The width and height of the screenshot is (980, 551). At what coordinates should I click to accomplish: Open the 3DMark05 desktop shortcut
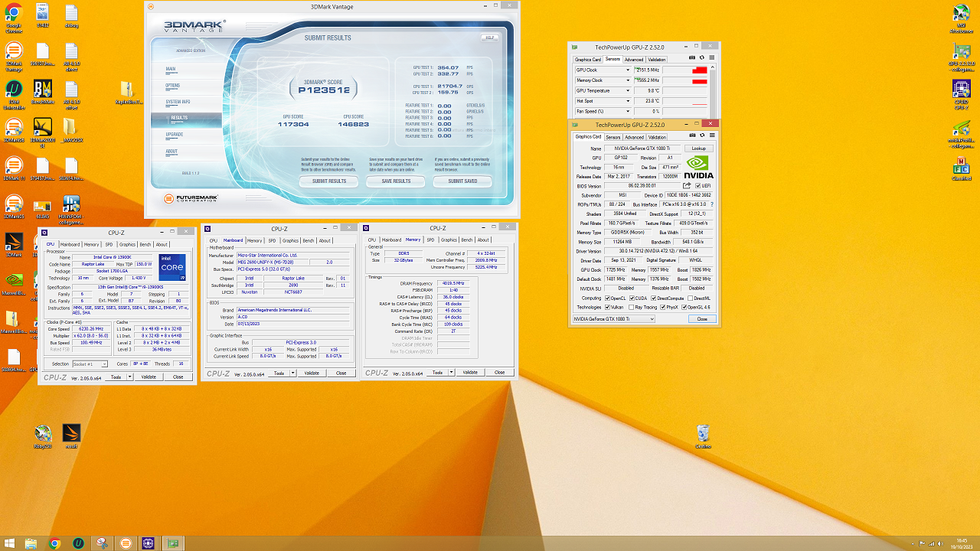[14, 205]
